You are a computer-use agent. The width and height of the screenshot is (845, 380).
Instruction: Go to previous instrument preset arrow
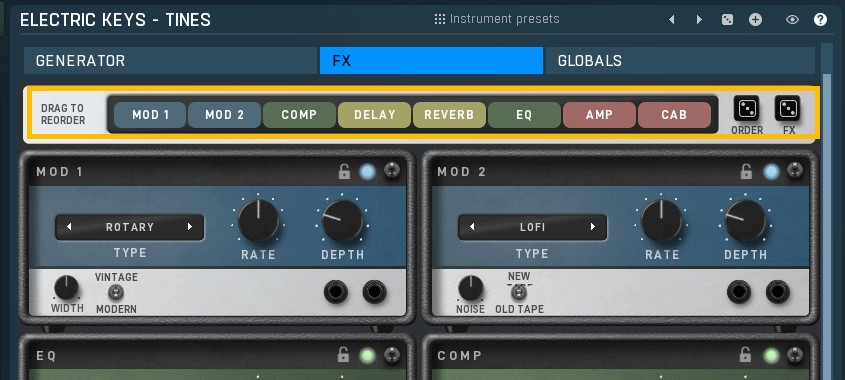671,20
